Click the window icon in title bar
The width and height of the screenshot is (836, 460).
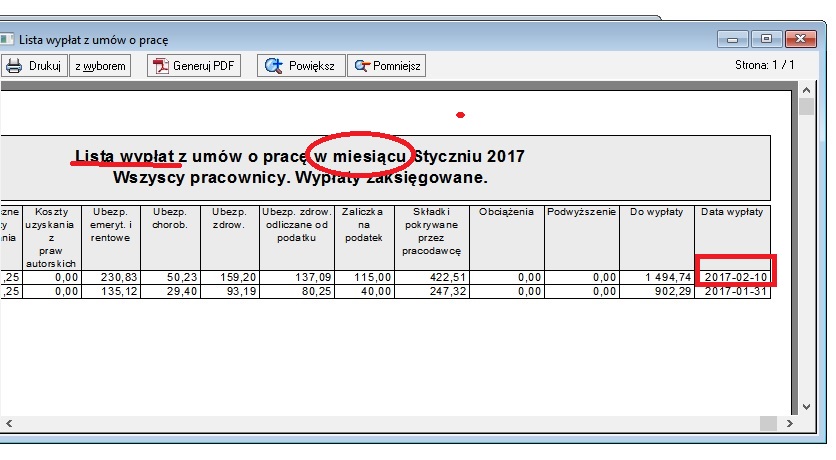click(x=6, y=39)
